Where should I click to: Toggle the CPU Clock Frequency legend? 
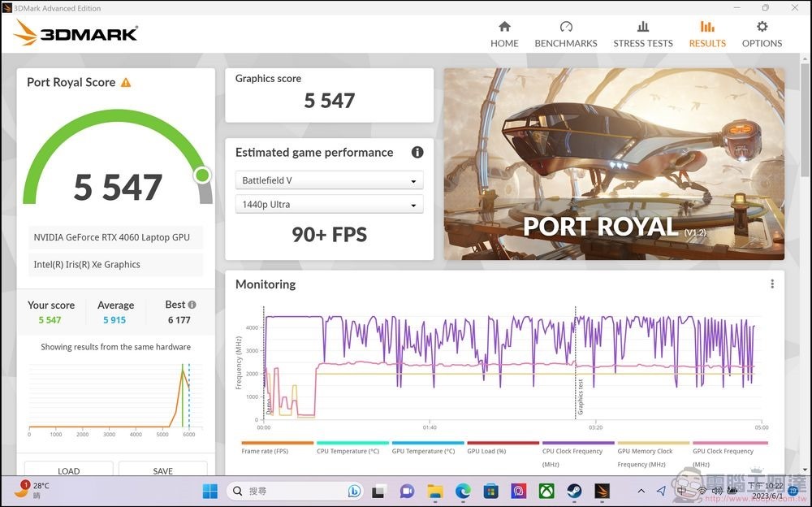point(578,455)
